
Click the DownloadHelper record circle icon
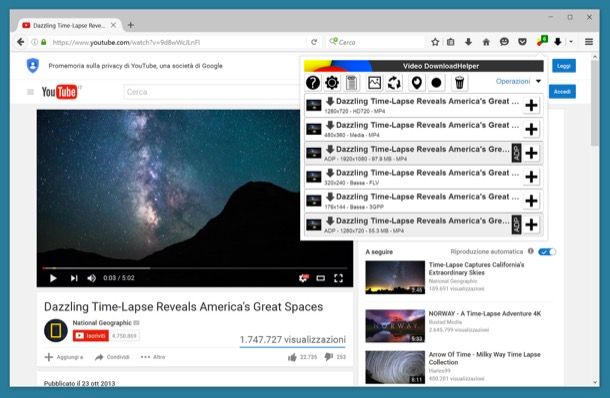[x=436, y=82]
